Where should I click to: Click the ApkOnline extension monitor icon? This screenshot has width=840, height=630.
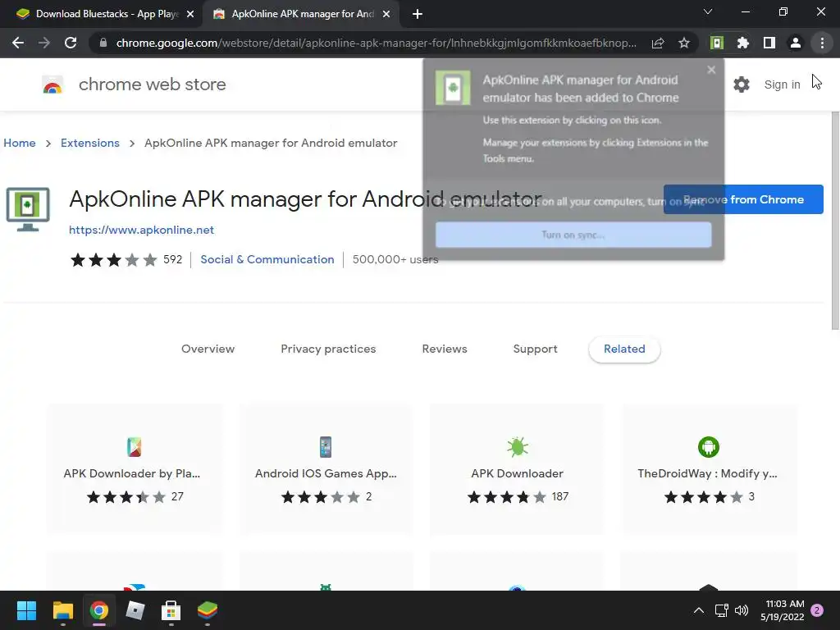click(28, 209)
